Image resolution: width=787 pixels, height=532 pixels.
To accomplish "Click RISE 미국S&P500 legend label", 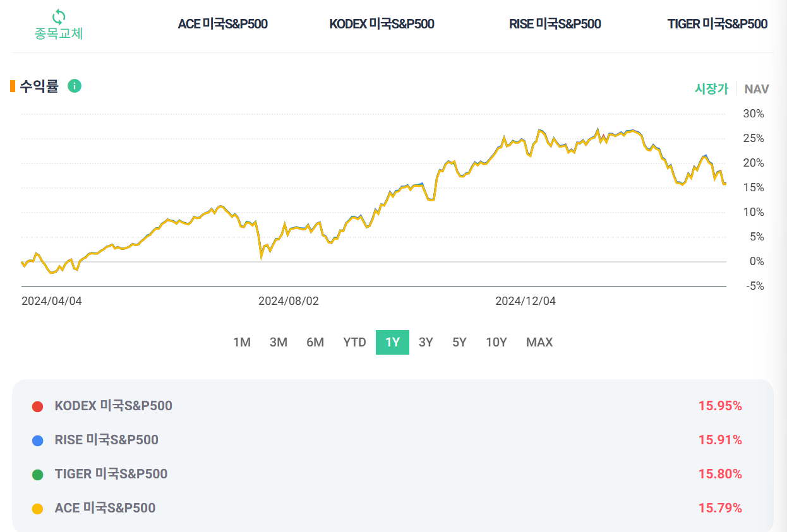I will pos(107,440).
